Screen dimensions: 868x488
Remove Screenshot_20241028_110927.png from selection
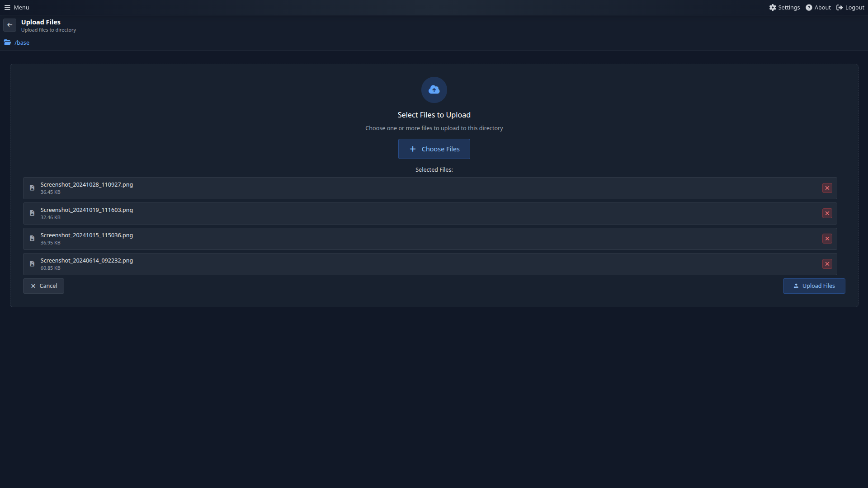tap(827, 188)
